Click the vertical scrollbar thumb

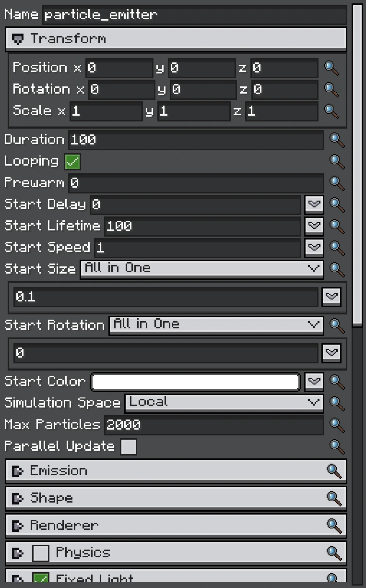[357, 166]
